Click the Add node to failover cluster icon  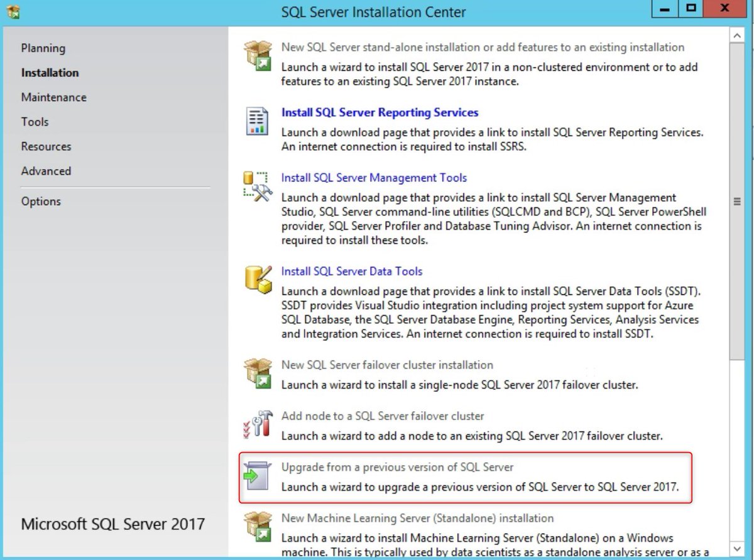click(258, 425)
